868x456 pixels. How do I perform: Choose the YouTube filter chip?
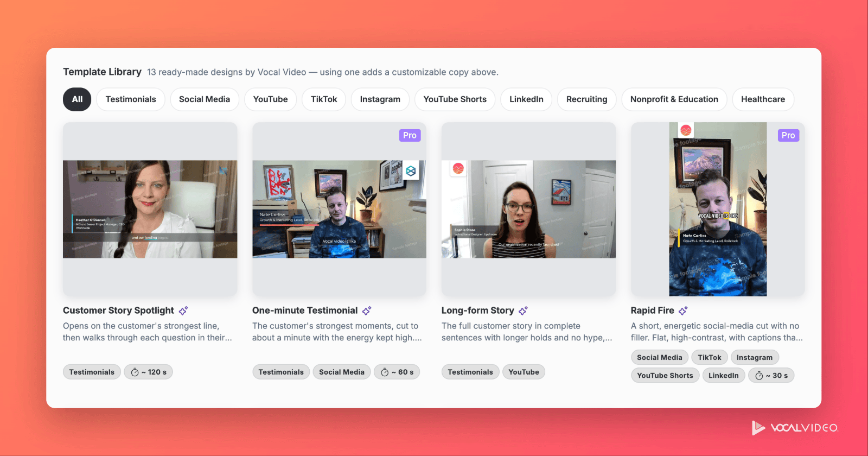(270, 99)
